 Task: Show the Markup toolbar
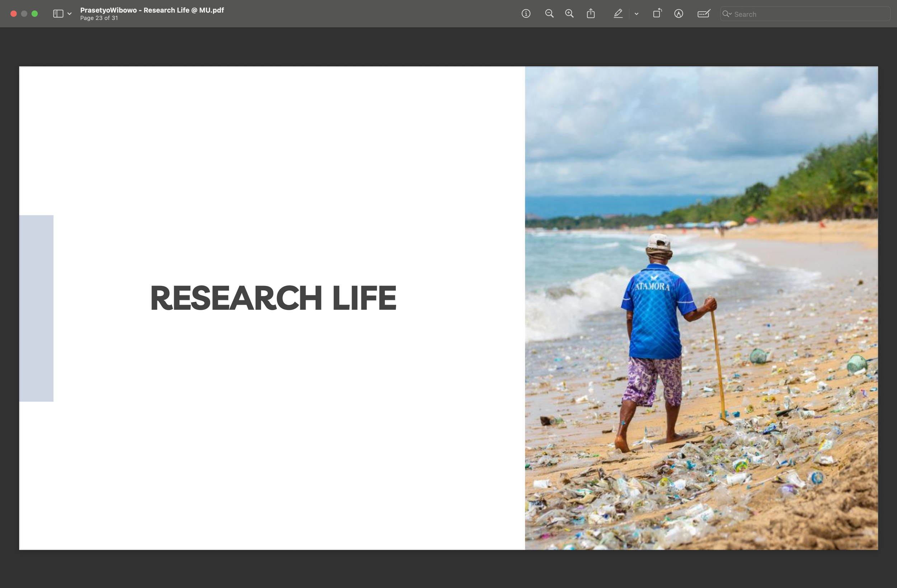coord(678,14)
